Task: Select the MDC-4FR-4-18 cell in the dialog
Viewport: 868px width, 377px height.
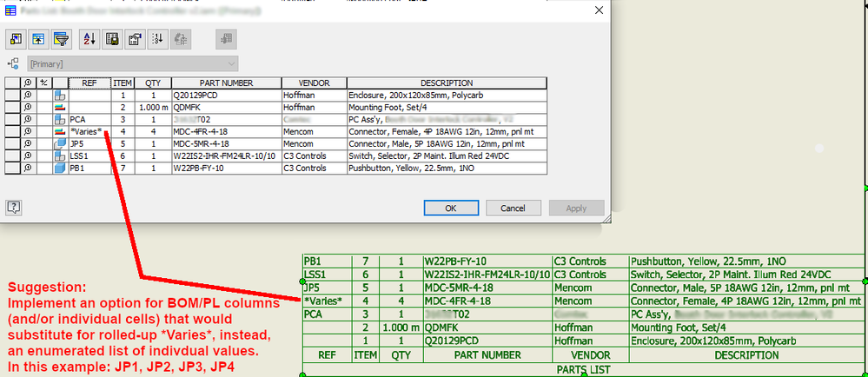Action: pyautogui.click(x=227, y=132)
